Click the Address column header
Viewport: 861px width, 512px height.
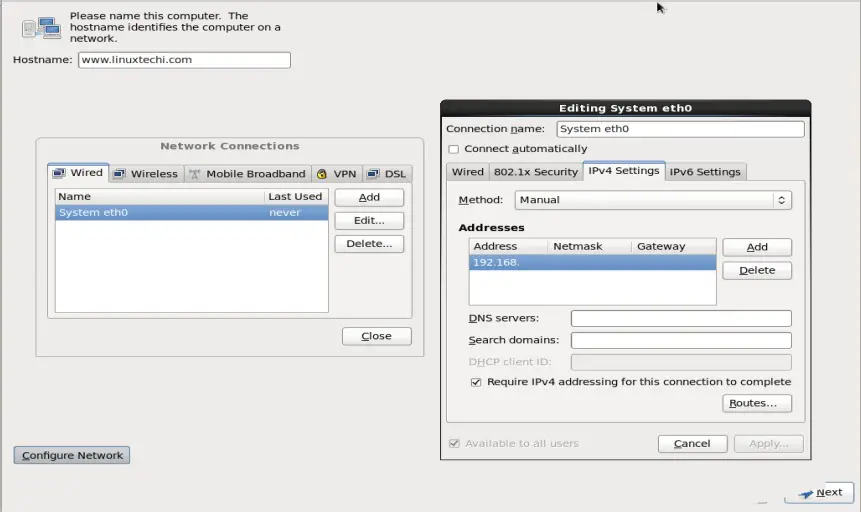508,246
